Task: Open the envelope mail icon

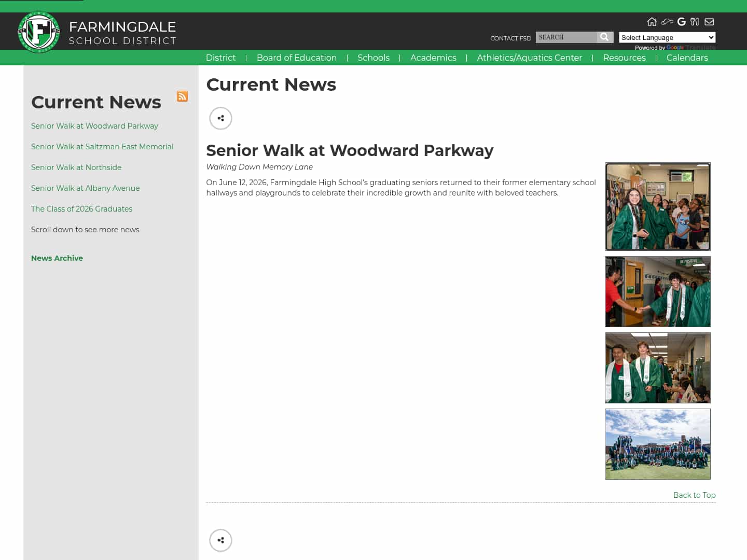Action: click(x=709, y=22)
